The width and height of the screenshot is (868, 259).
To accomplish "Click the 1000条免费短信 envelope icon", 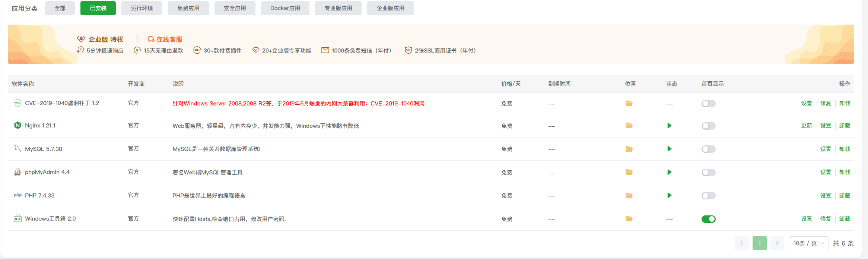I will point(325,50).
